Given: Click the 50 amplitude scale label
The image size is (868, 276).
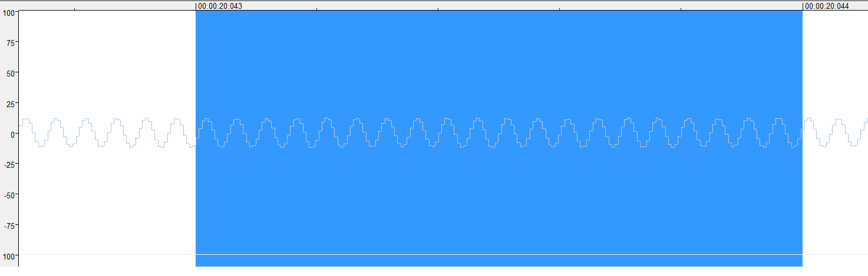Looking at the screenshot, I should 10,73.
